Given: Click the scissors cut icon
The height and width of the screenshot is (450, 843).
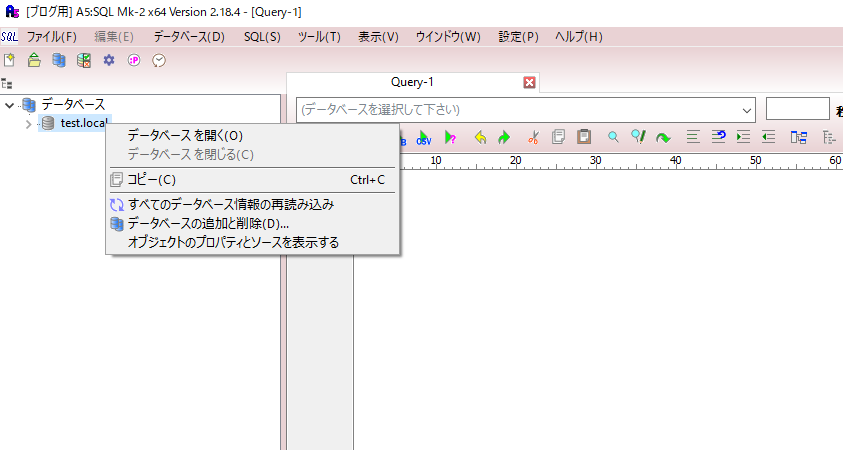Looking at the screenshot, I should click(x=533, y=138).
